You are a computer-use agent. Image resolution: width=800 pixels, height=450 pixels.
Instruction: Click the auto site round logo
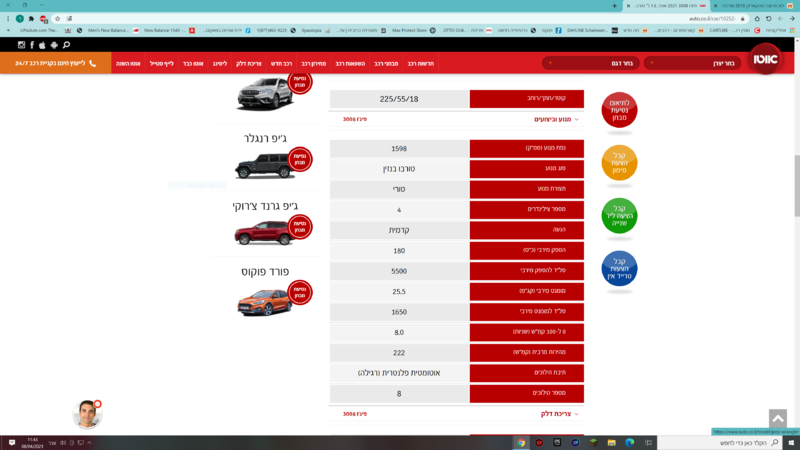pos(765,59)
